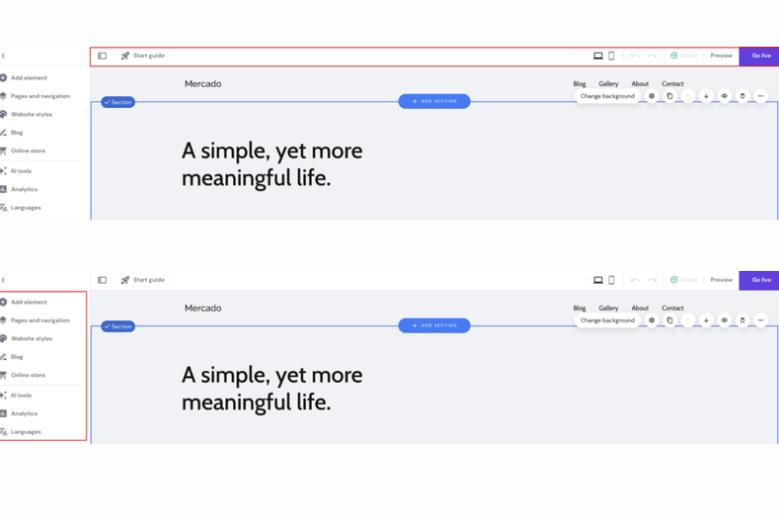Open Languages panel in bottom screenshot sidebar
The image size is (779, 517).
coord(26,432)
